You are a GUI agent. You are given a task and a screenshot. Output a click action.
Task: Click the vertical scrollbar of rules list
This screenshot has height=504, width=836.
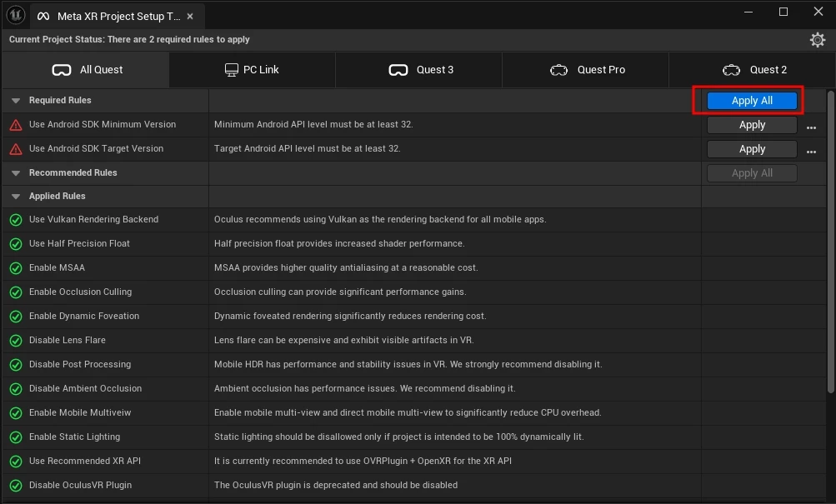pos(830,242)
